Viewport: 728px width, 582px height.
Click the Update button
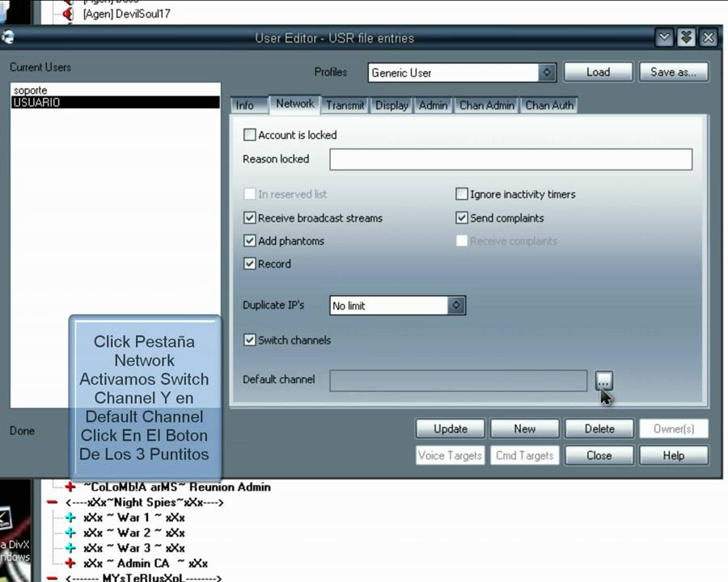tap(451, 429)
